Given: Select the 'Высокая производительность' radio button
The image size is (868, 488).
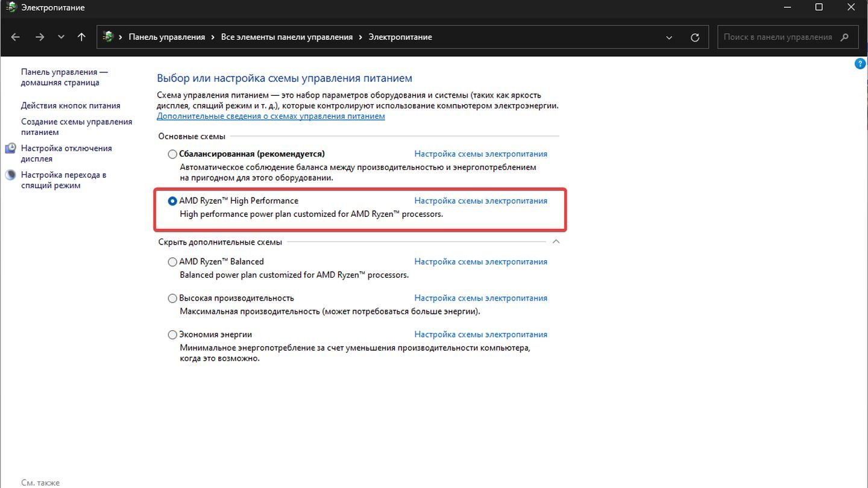Looking at the screenshot, I should click(x=172, y=298).
